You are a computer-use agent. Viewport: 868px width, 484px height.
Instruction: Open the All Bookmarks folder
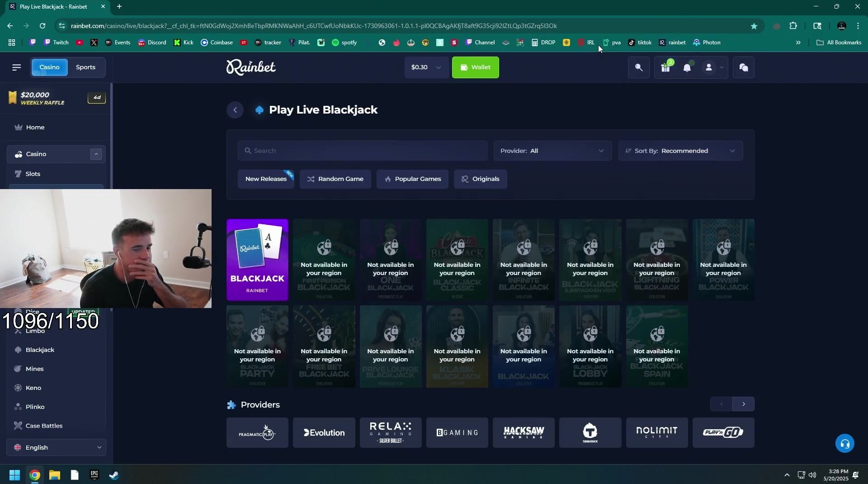(839, 43)
